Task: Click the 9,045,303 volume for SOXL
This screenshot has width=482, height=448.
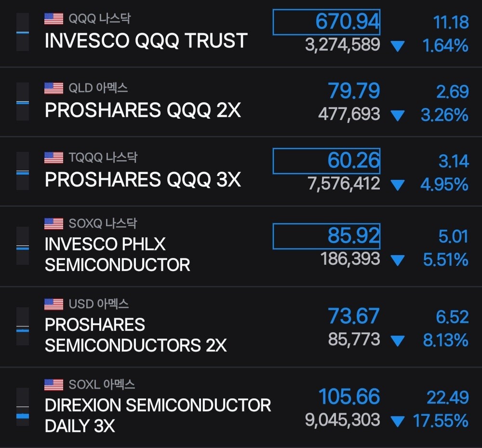Action: [342, 420]
